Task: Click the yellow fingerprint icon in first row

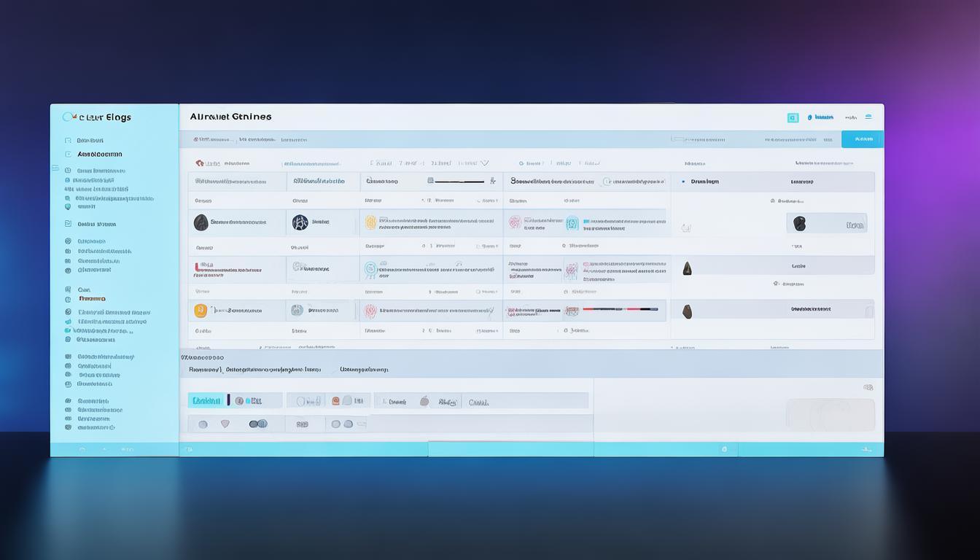Action: click(370, 222)
